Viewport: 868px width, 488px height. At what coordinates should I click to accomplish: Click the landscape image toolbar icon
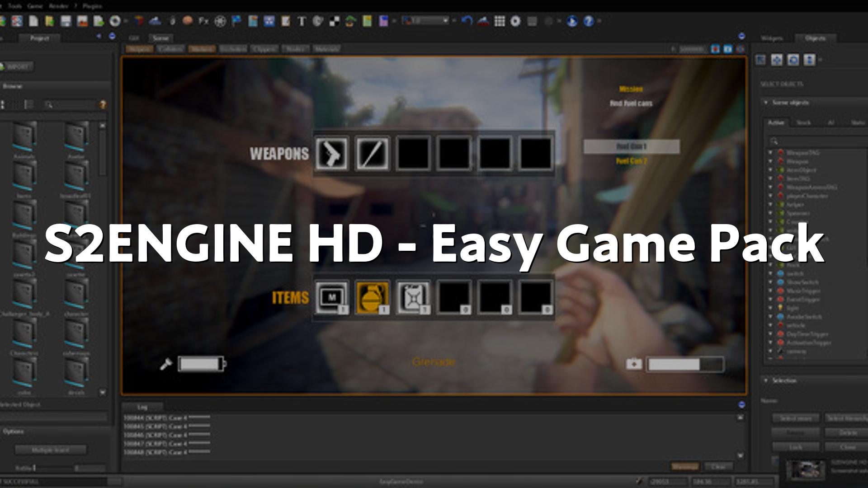click(82, 21)
